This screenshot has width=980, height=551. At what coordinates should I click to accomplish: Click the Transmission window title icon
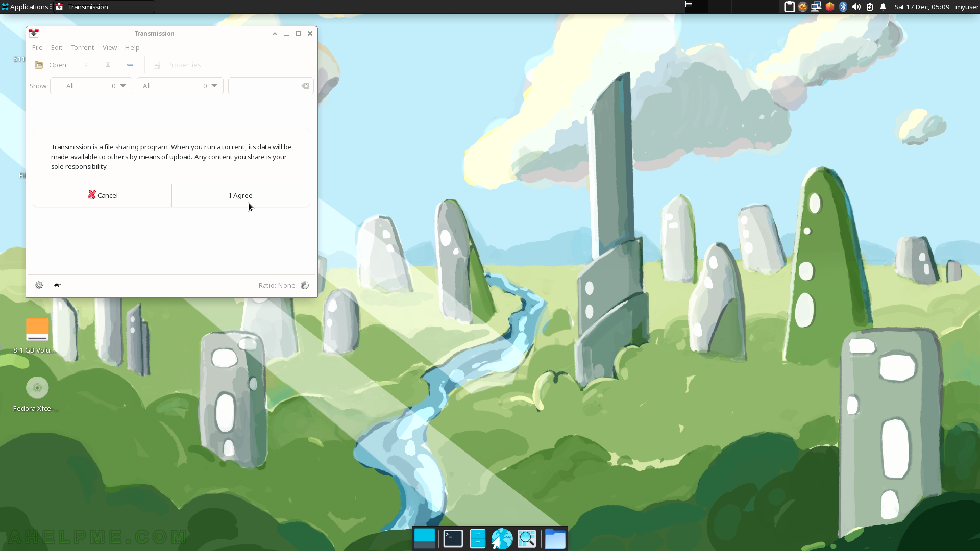pyautogui.click(x=34, y=33)
